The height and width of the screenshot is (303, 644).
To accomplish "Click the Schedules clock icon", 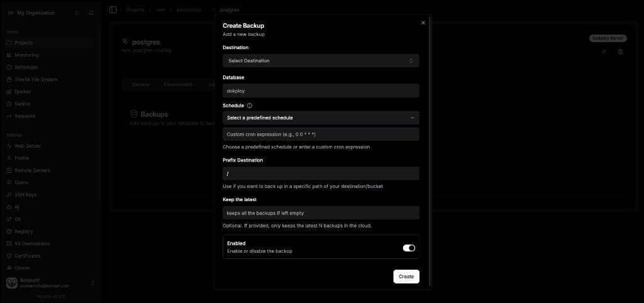I will click(9, 67).
